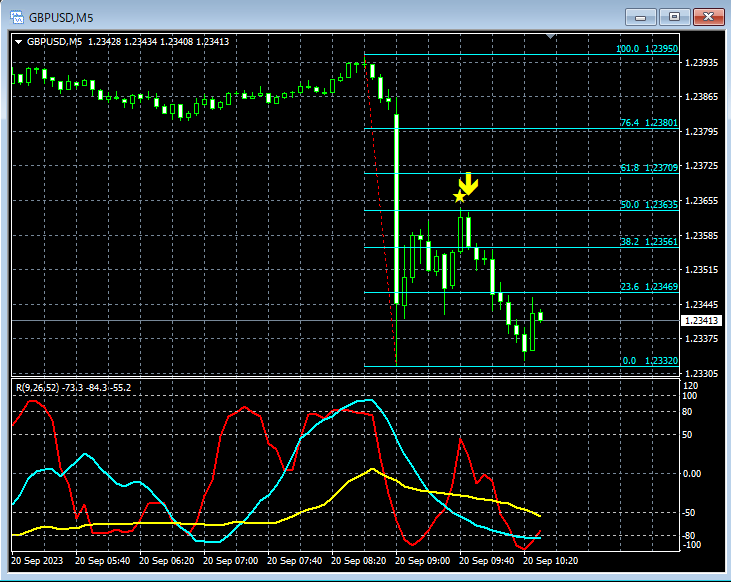
Task: Click the 20 Sep 2023 date label
Action: tap(37, 561)
